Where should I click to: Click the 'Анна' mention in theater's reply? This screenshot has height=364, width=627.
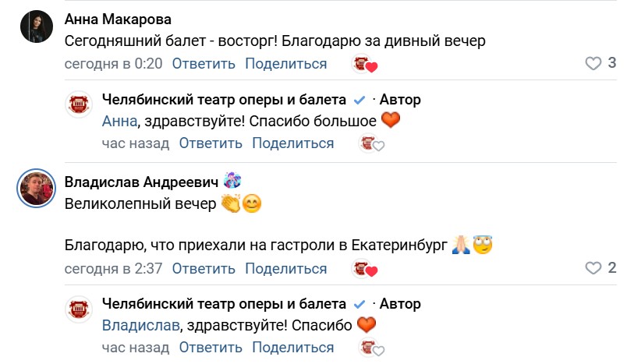tap(119, 122)
